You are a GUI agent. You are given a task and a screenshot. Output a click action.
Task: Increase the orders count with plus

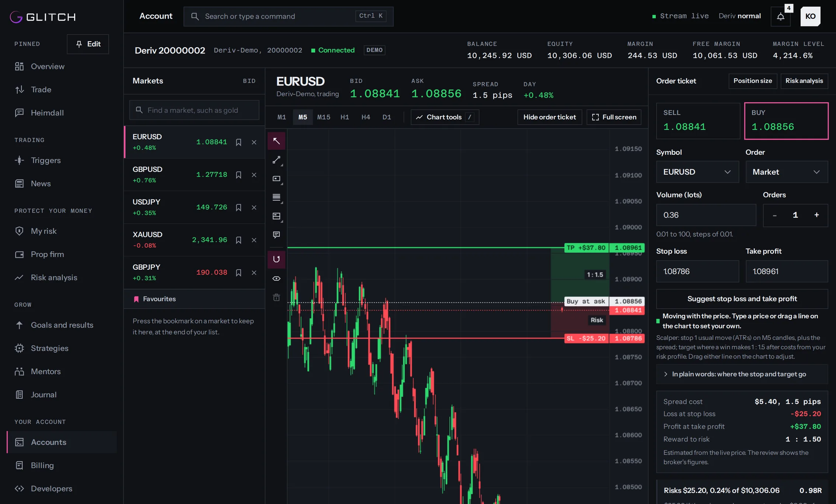tap(816, 215)
